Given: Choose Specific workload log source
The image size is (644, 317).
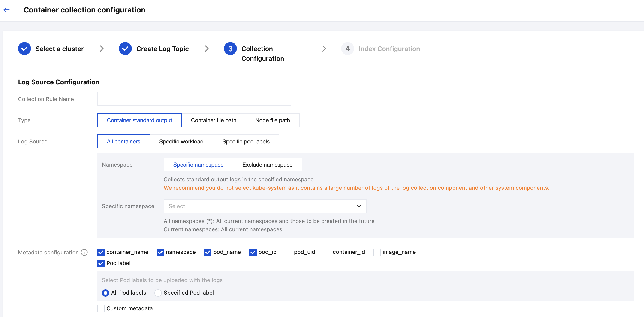Looking at the screenshot, I should click(181, 142).
